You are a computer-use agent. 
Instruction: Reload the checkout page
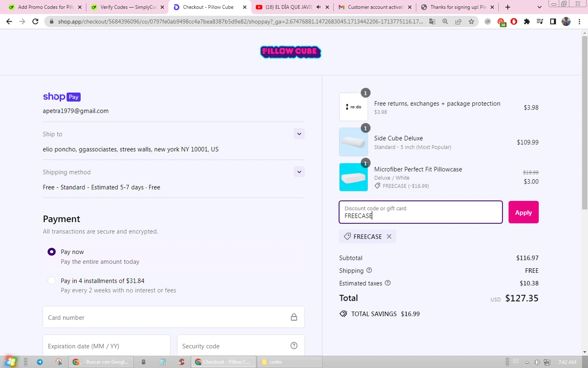(x=35, y=22)
